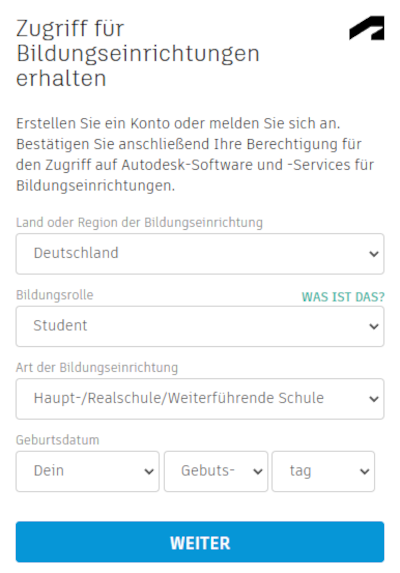The image size is (400, 573).
Task: Click the chevron in the 'Dein' selector
Action: [x=149, y=471]
